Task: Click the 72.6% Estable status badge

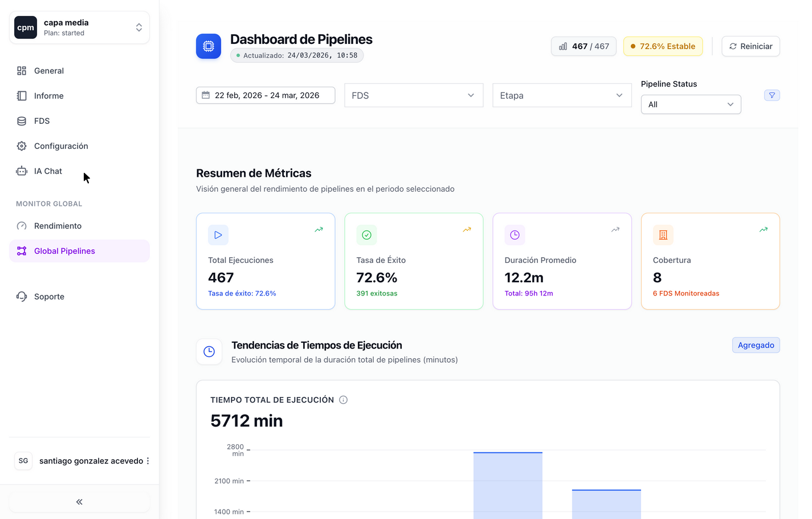Action: click(663, 46)
